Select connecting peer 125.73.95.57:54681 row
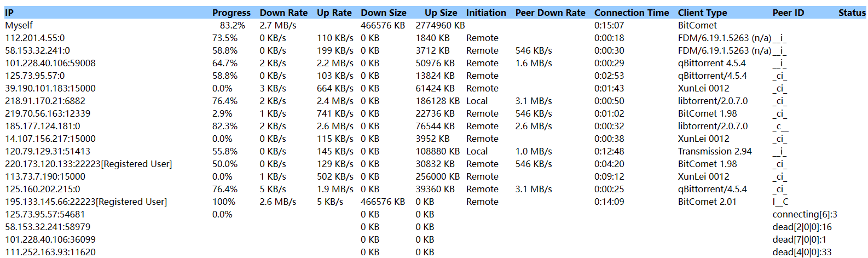The height and width of the screenshot is (258, 868). [45, 214]
